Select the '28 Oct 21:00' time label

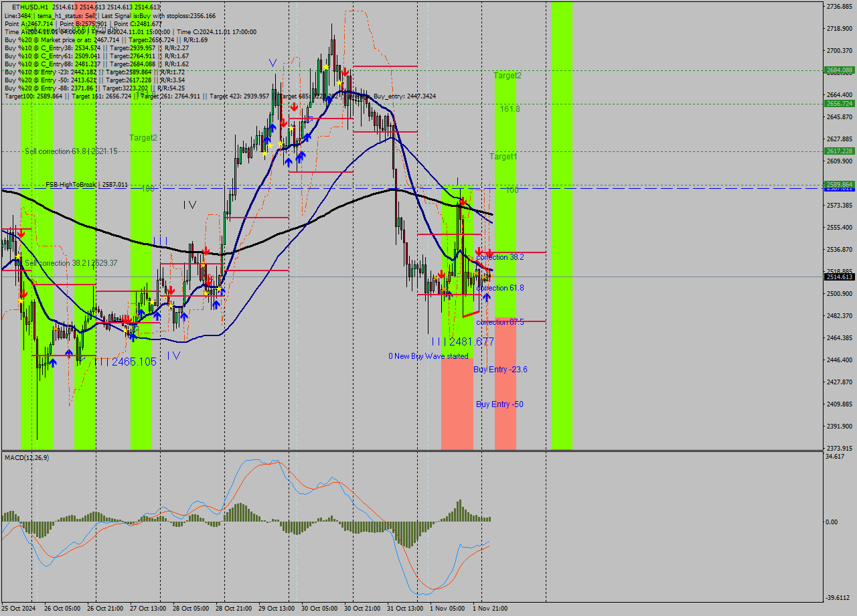[233, 609]
